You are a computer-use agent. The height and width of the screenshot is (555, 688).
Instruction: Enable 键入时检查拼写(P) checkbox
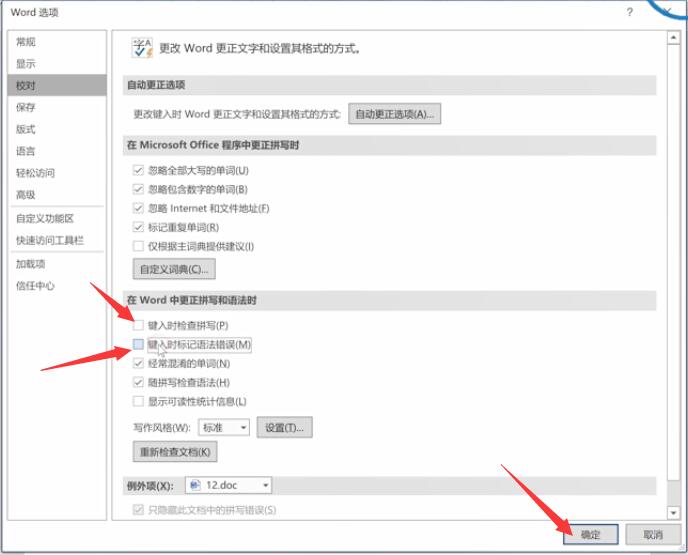pos(138,325)
